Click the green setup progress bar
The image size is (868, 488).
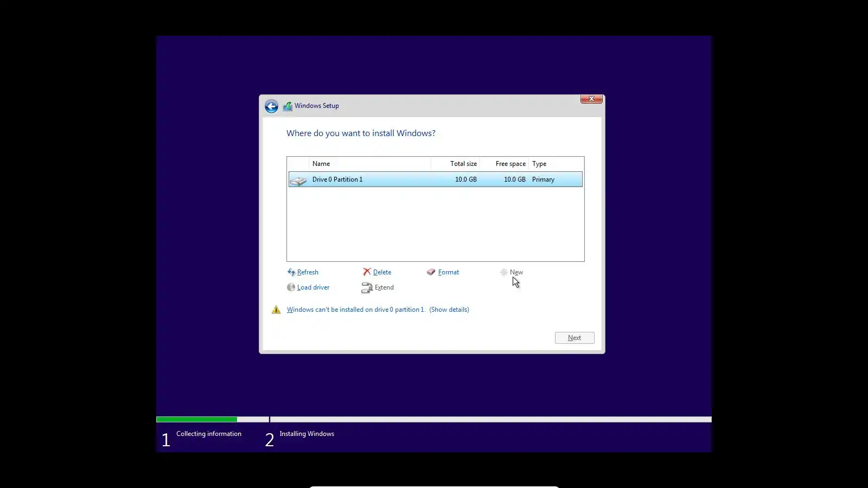196,419
